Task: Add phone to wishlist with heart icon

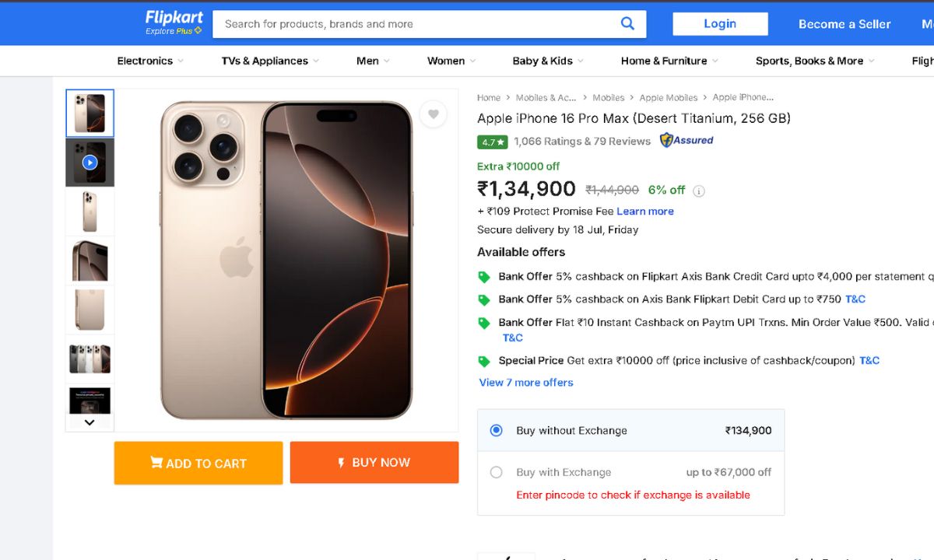Action: coord(434,114)
